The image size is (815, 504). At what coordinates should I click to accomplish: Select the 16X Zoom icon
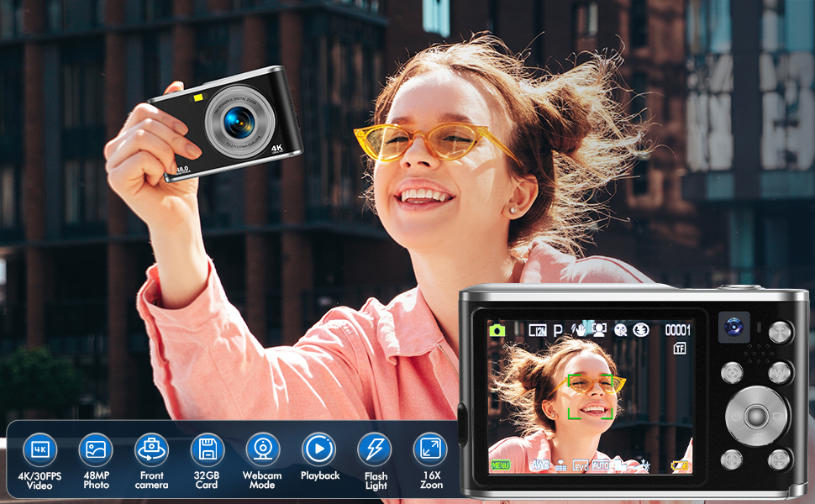pos(430,450)
